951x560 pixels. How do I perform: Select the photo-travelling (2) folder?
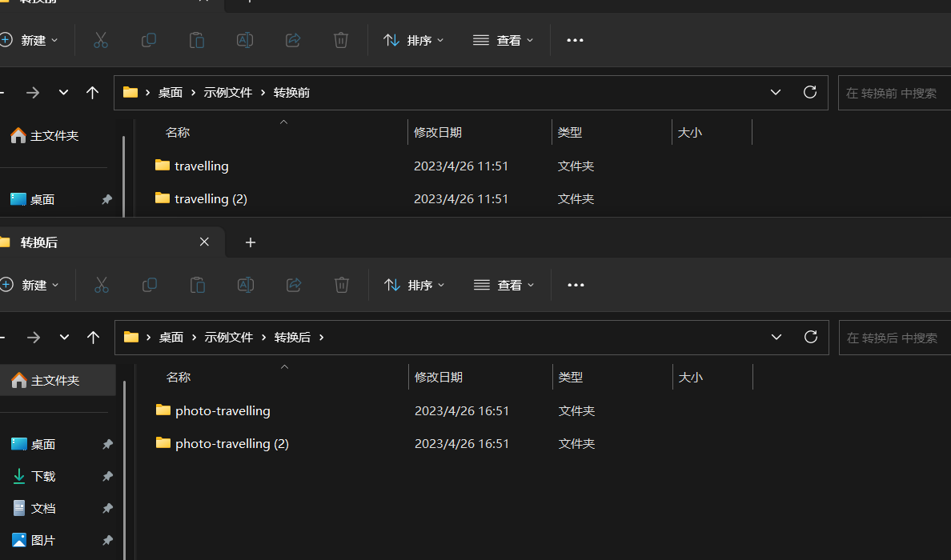click(231, 443)
